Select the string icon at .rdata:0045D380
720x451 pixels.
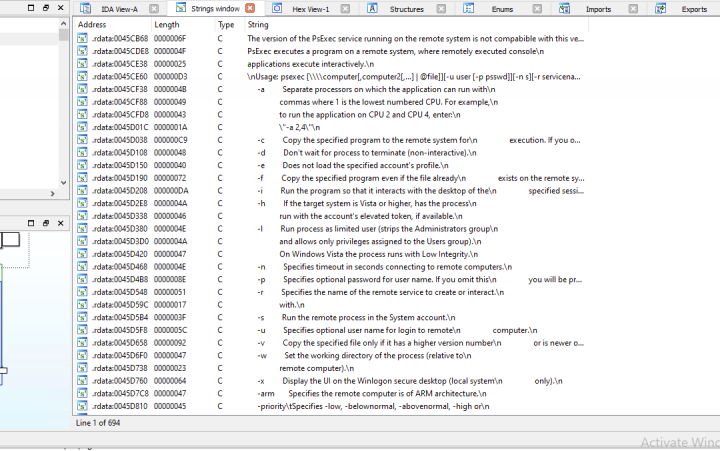pos(82,229)
